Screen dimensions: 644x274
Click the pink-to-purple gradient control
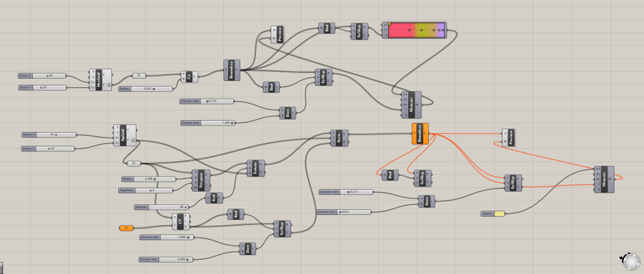click(416, 30)
